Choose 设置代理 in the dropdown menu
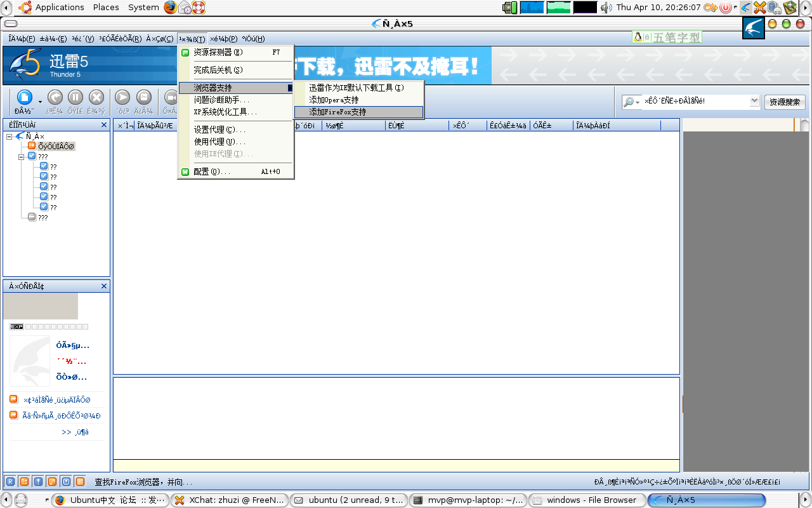This screenshot has height=508, width=812. 236,130
